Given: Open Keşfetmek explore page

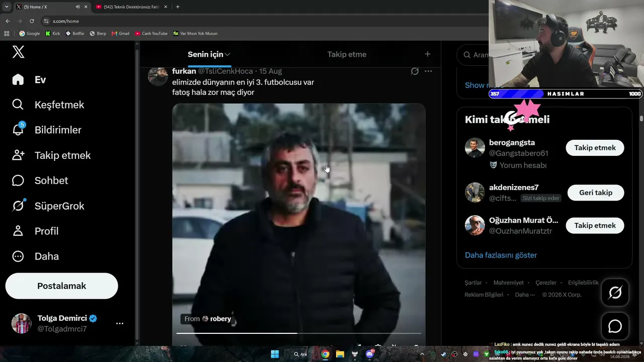Looking at the screenshot, I should pyautogui.click(x=48, y=105).
